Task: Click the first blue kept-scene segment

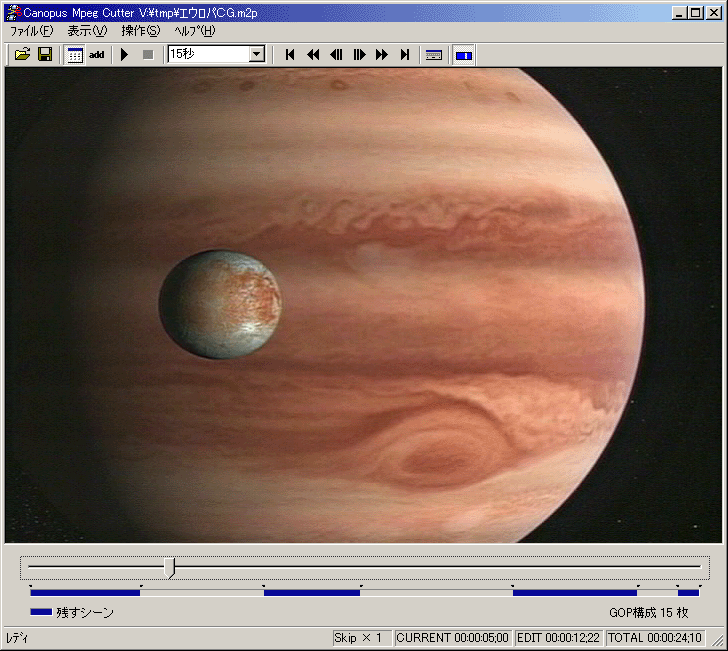Action: click(x=85, y=593)
